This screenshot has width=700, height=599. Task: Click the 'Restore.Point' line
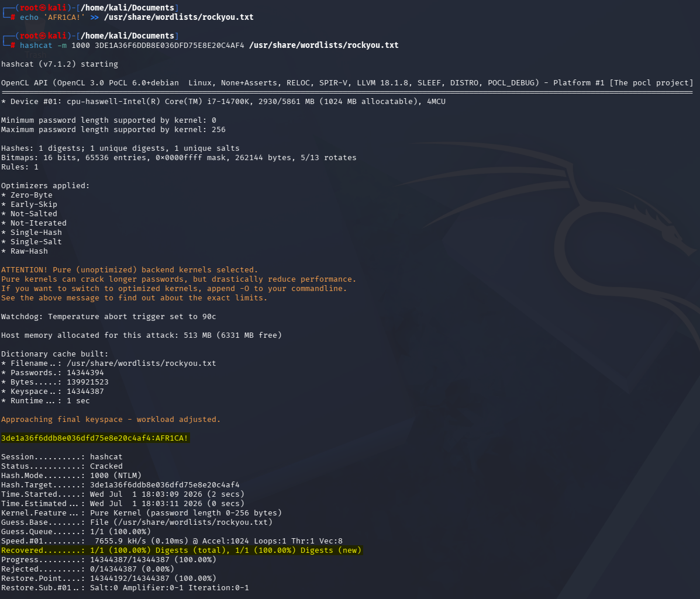click(109, 579)
